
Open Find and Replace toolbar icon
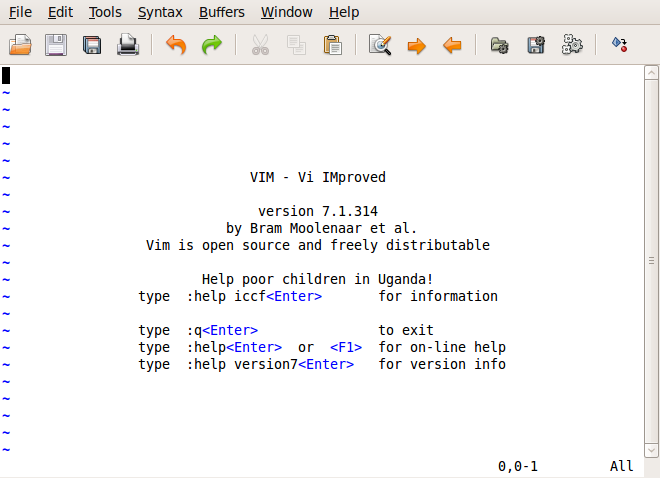click(x=380, y=45)
